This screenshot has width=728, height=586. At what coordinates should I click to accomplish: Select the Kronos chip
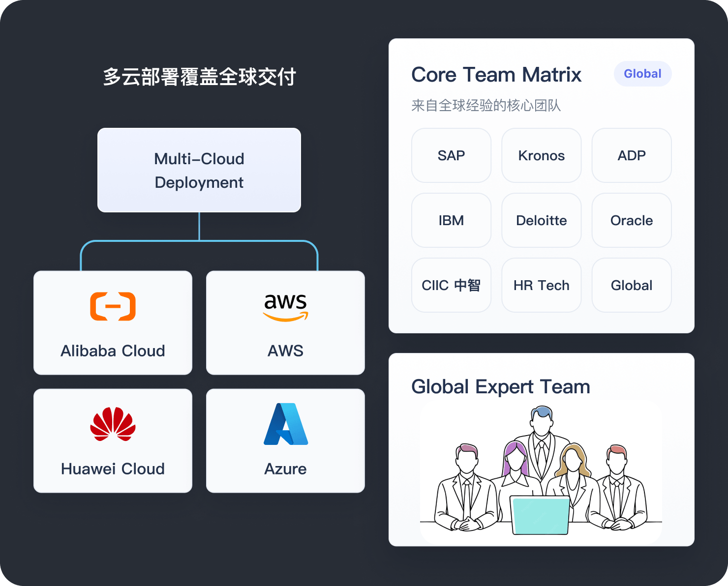point(541,155)
